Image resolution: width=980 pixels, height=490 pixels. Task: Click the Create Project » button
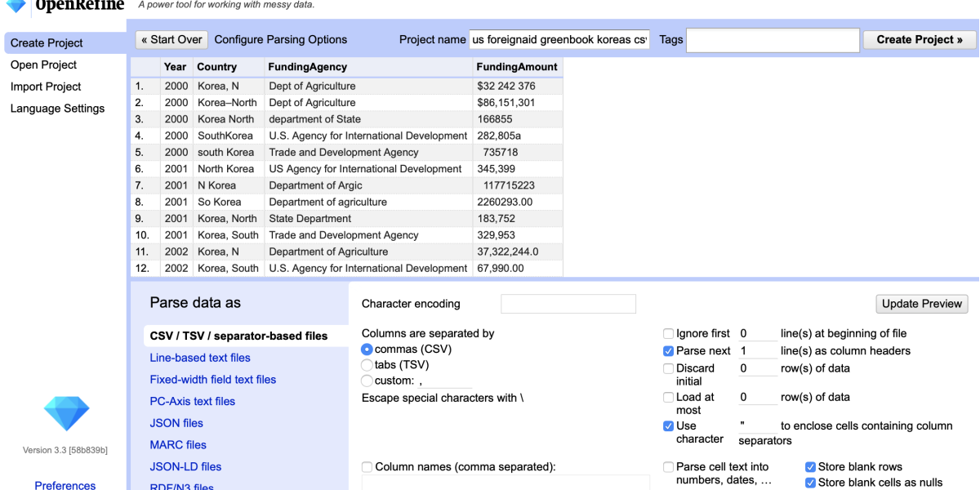coord(920,39)
